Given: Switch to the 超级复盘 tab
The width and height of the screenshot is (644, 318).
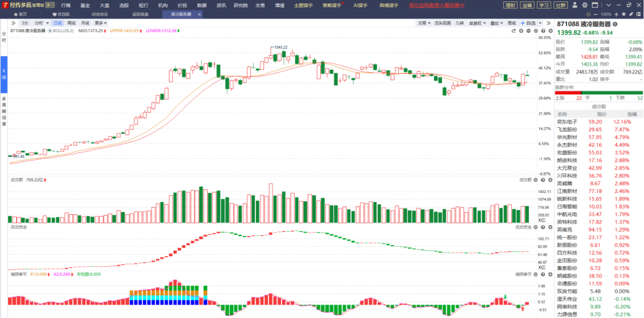Looking at the screenshot, I should point(140,14).
